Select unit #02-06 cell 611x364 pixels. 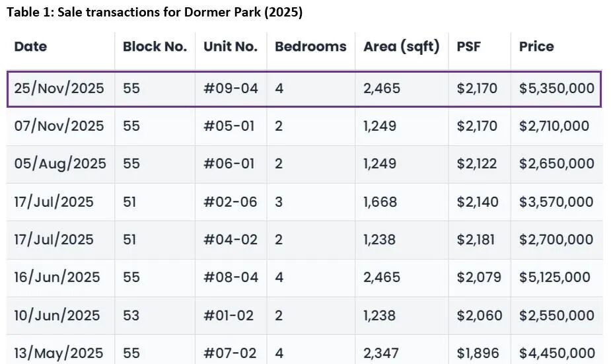point(230,201)
